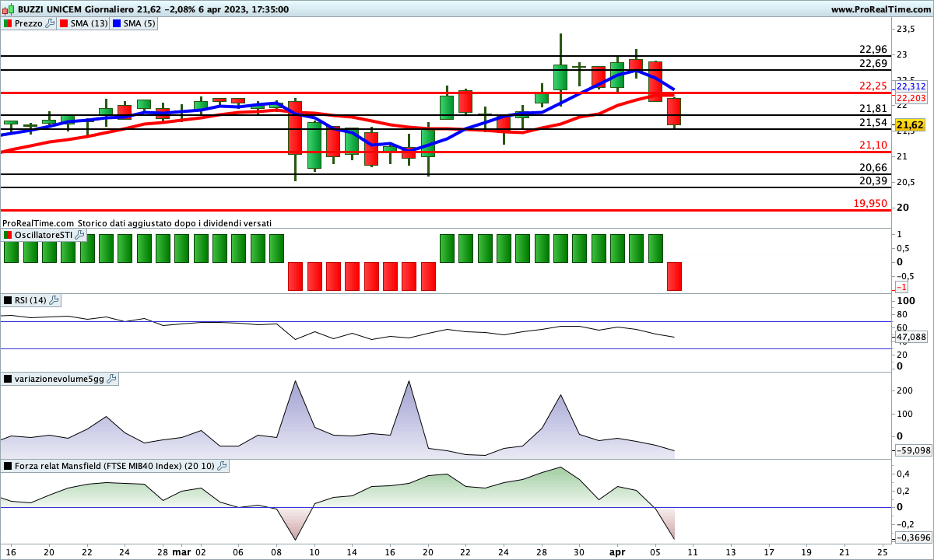Open OscillatoreSTI wrench settings icon
934x560 pixels.
(78, 235)
